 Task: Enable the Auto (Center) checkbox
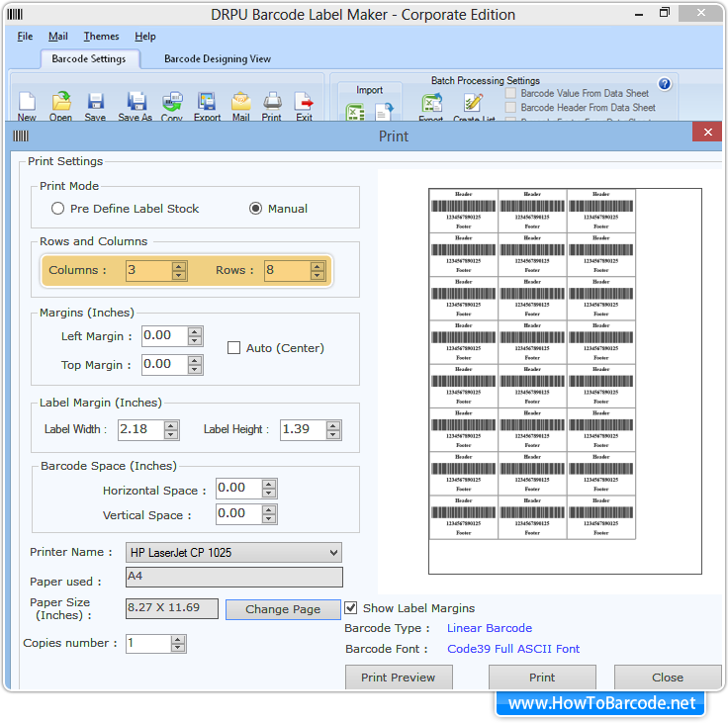(x=234, y=348)
